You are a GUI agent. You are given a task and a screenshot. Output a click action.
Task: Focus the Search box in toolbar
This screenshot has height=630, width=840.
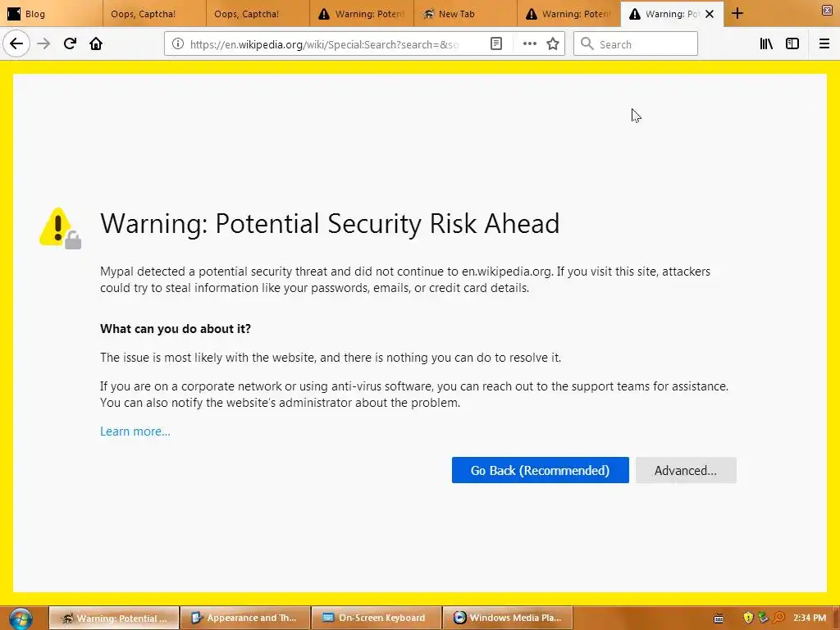(636, 44)
